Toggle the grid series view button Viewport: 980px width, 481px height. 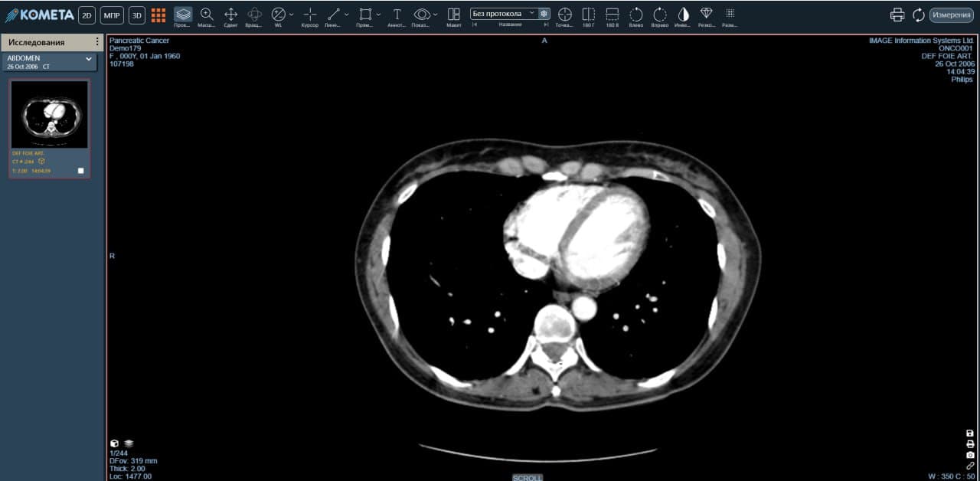pos(158,15)
